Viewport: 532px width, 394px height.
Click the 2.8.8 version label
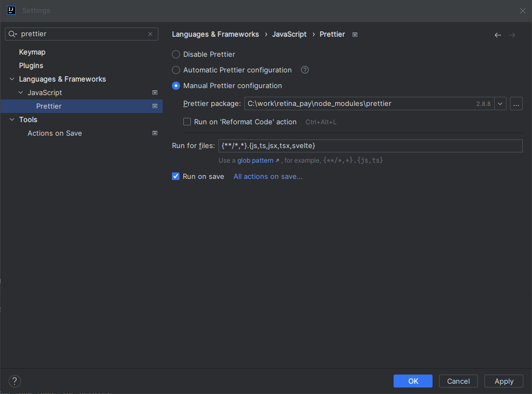(483, 104)
